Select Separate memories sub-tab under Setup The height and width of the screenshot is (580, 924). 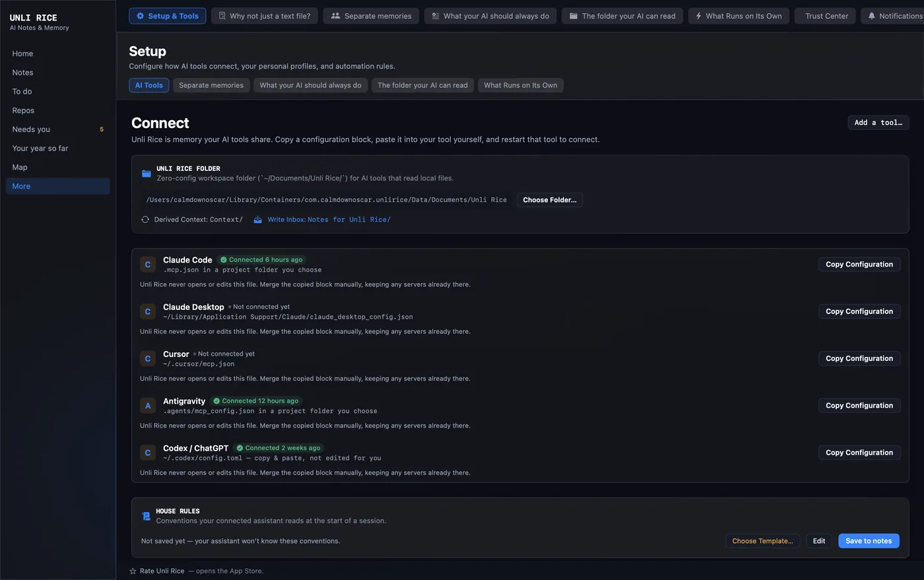click(211, 85)
